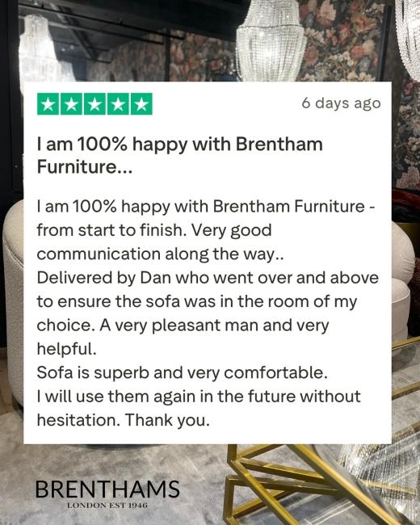The image size is (420, 525).
Task: Click the crystal chandelier at top center
Action: click(x=271, y=40)
